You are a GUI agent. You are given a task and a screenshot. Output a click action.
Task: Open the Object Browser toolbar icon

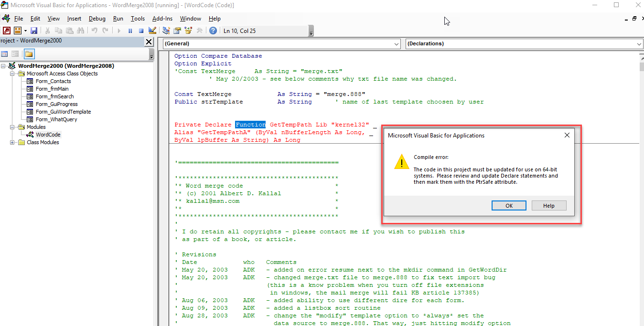coord(188,31)
